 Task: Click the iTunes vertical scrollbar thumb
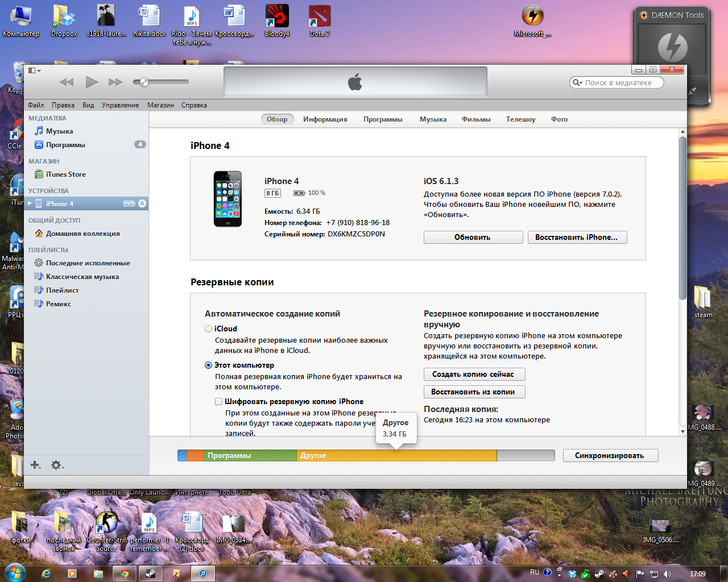682,218
